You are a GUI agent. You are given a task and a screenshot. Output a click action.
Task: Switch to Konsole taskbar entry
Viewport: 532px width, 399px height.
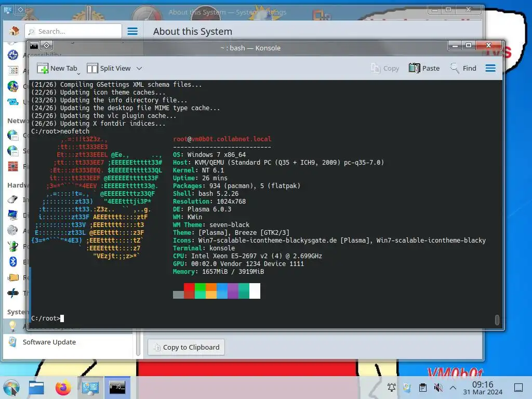(117, 388)
